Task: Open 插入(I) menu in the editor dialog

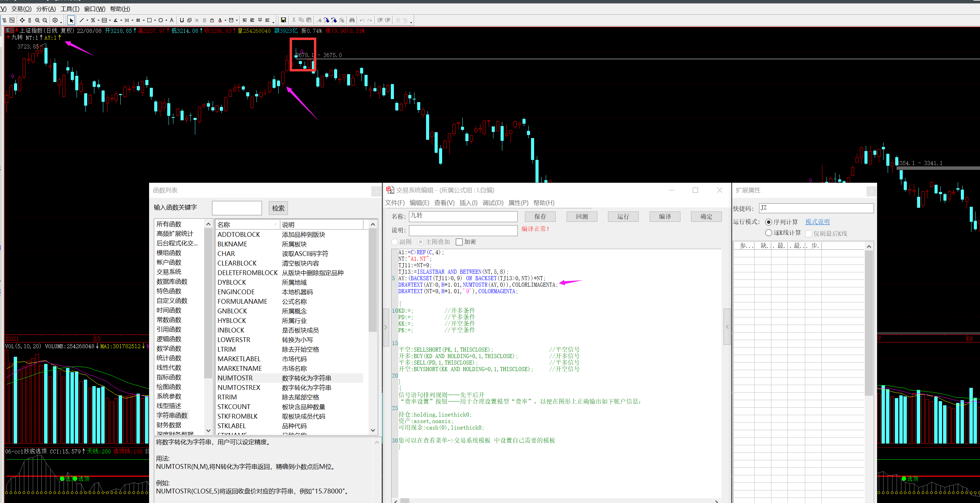Action: [468, 203]
